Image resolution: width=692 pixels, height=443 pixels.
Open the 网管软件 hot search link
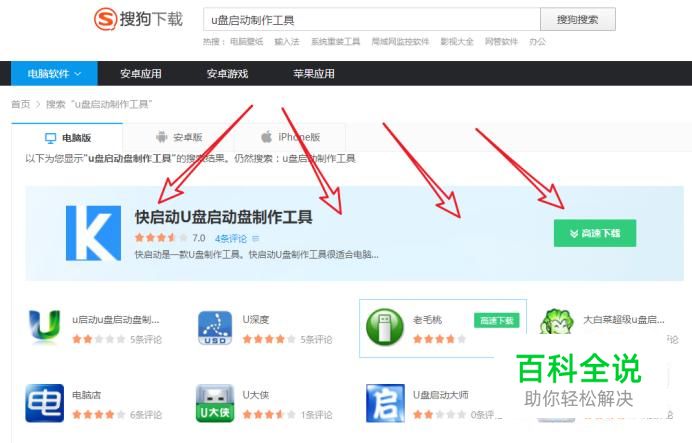point(501,42)
